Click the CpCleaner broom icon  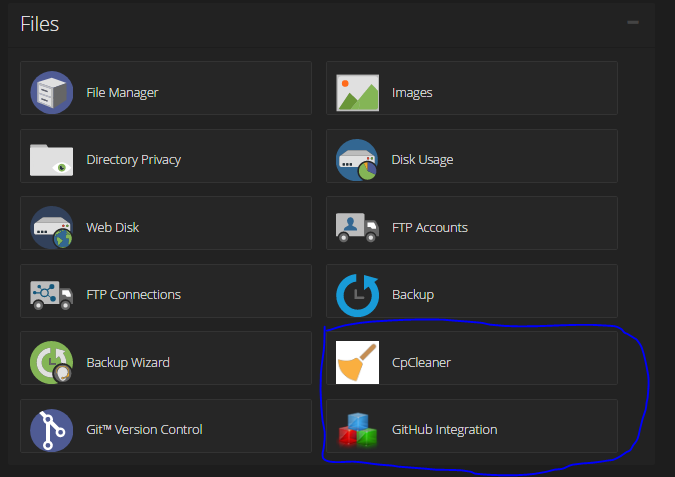coord(357,362)
